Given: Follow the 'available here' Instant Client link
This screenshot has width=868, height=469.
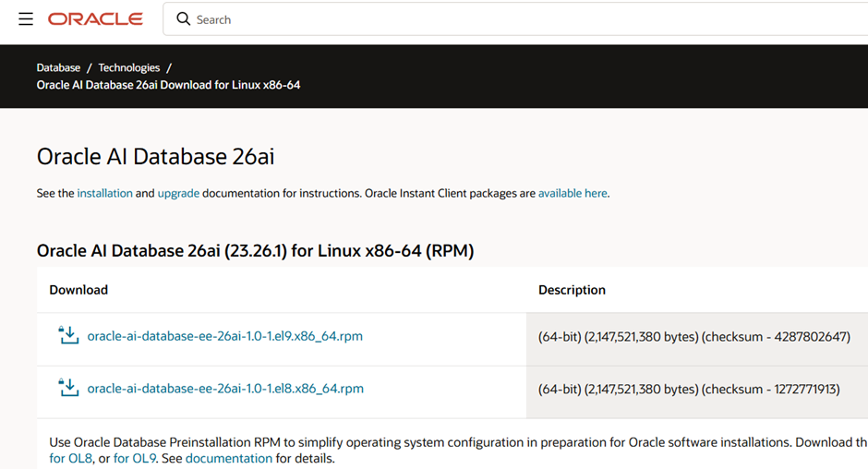Looking at the screenshot, I should click(573, 193).
